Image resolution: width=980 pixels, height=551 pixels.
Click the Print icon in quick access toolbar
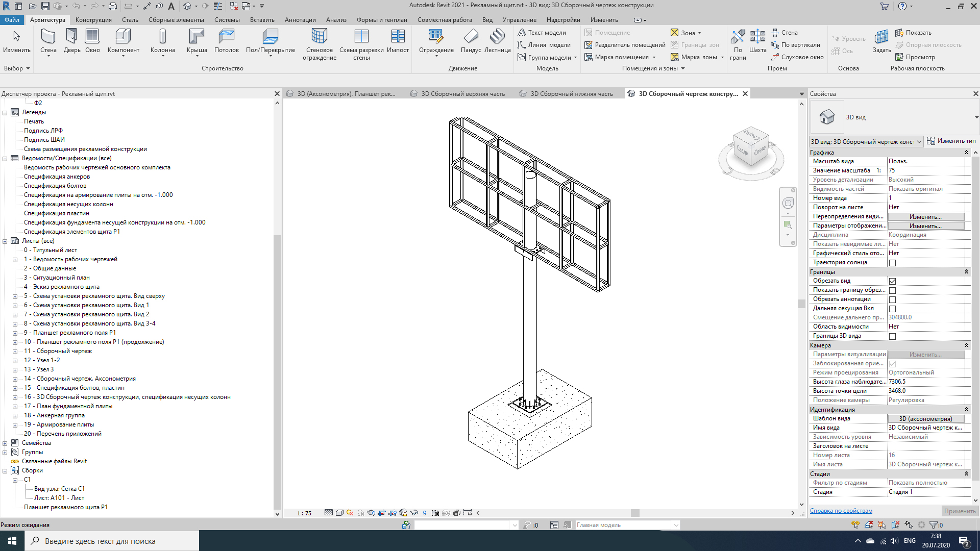113,6
